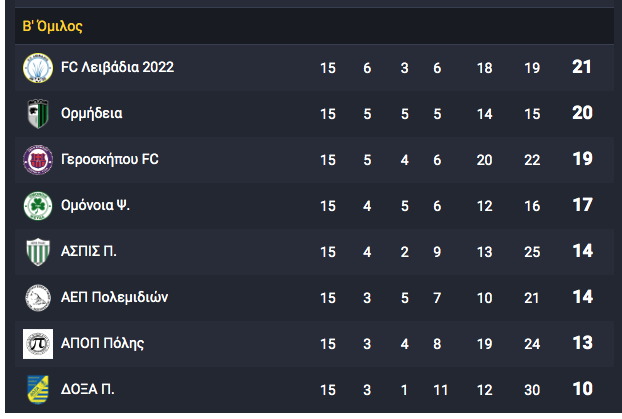
Task: Open the ΑΠΟΠ Πόλης team name link
Action: point(102,343)
